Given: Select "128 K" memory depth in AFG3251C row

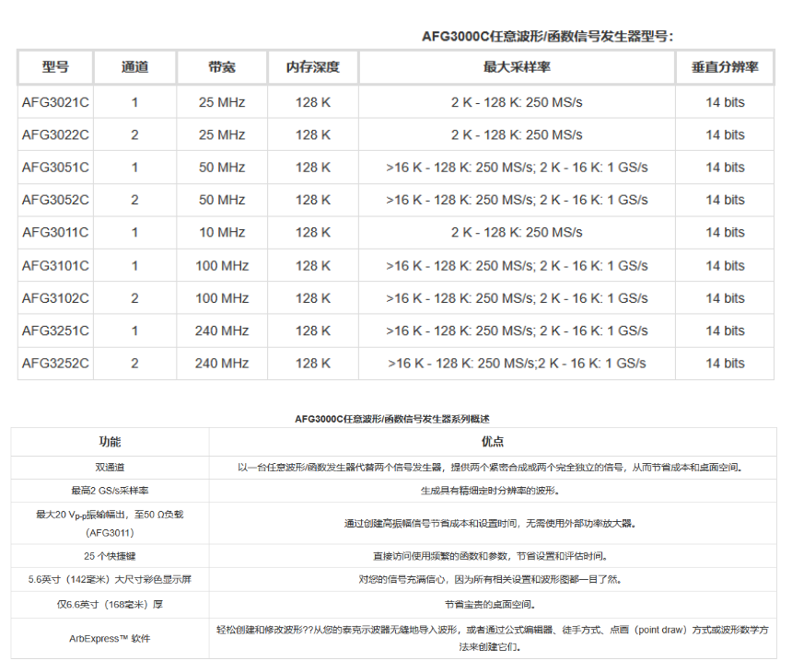Looking at the screenshot, I should pyautogui.click(x=313, y=330).
